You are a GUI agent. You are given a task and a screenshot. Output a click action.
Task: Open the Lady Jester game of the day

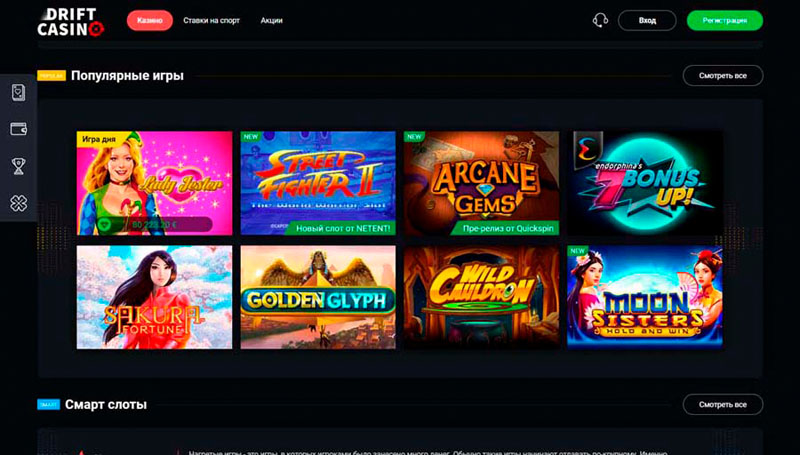(154, 183)
